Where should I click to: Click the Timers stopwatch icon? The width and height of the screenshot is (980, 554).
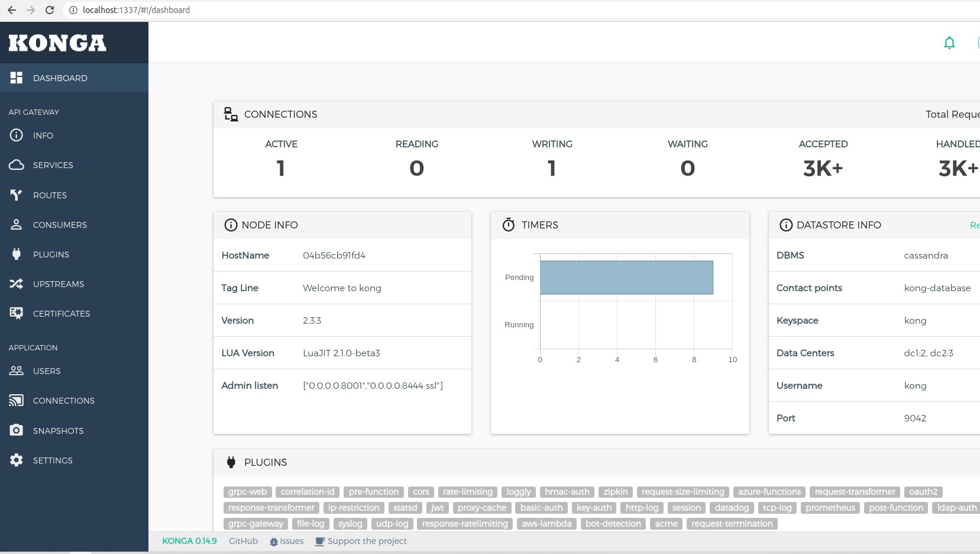tap(509, 224)
